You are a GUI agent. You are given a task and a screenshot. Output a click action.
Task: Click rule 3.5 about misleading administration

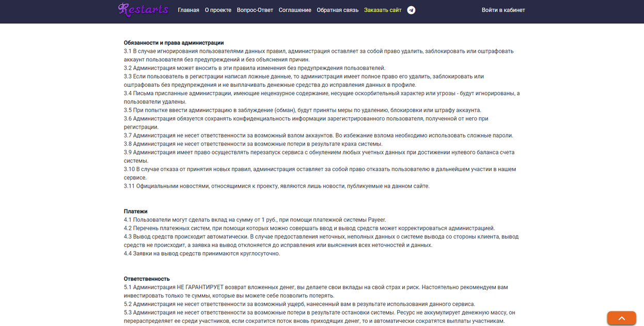tap(303, 110)
